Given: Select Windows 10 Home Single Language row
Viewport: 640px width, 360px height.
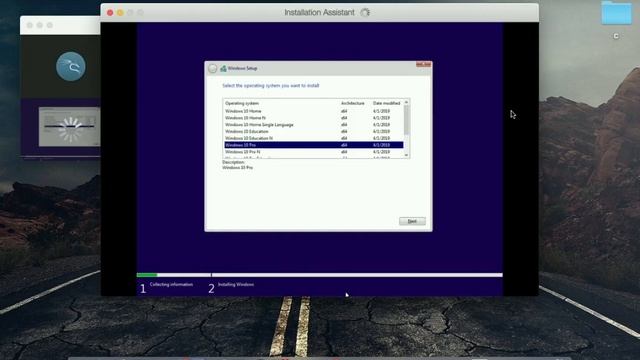Looking at the screenshot, I should (313, 124).
